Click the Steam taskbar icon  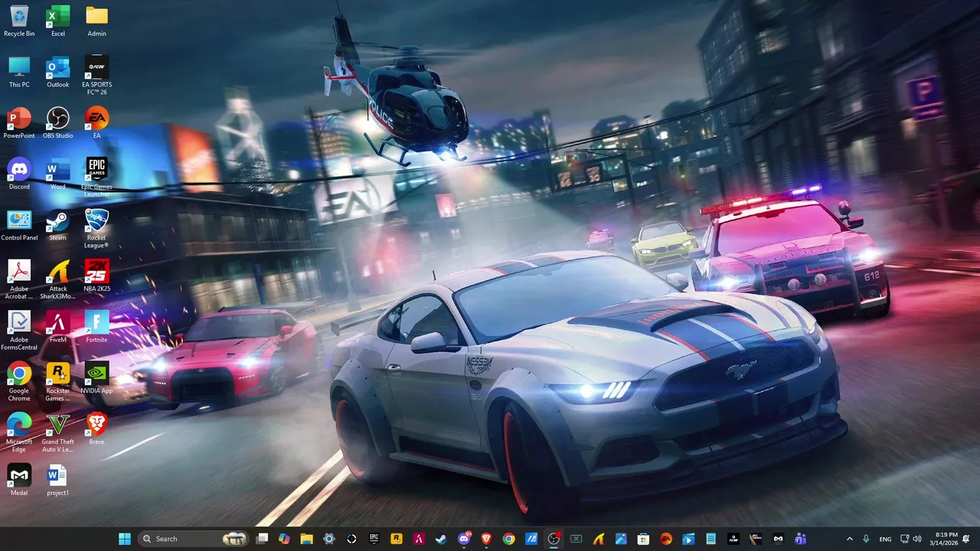pos(441,539)
